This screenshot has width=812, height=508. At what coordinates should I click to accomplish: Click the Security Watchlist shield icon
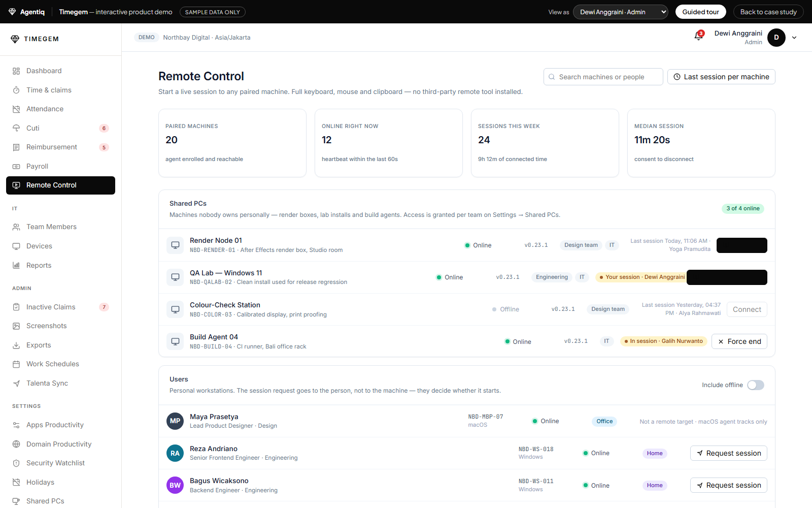[x=16, y=463]
